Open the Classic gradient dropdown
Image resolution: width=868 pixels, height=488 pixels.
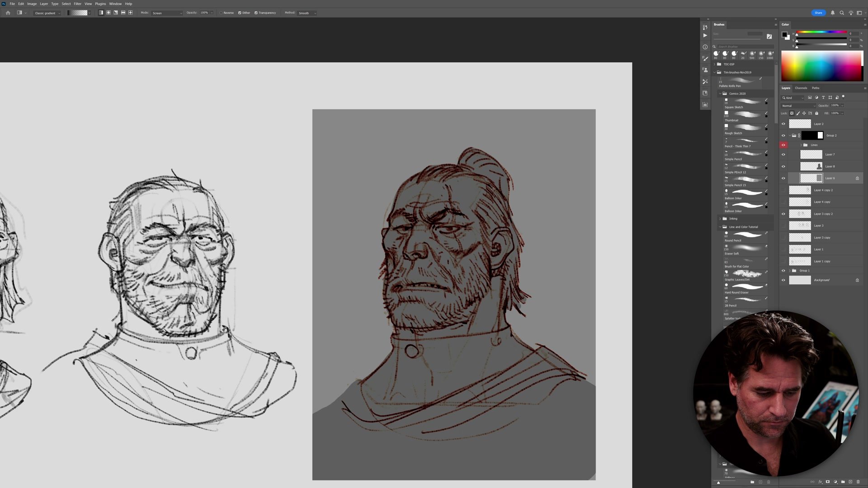tap(47, 13)
